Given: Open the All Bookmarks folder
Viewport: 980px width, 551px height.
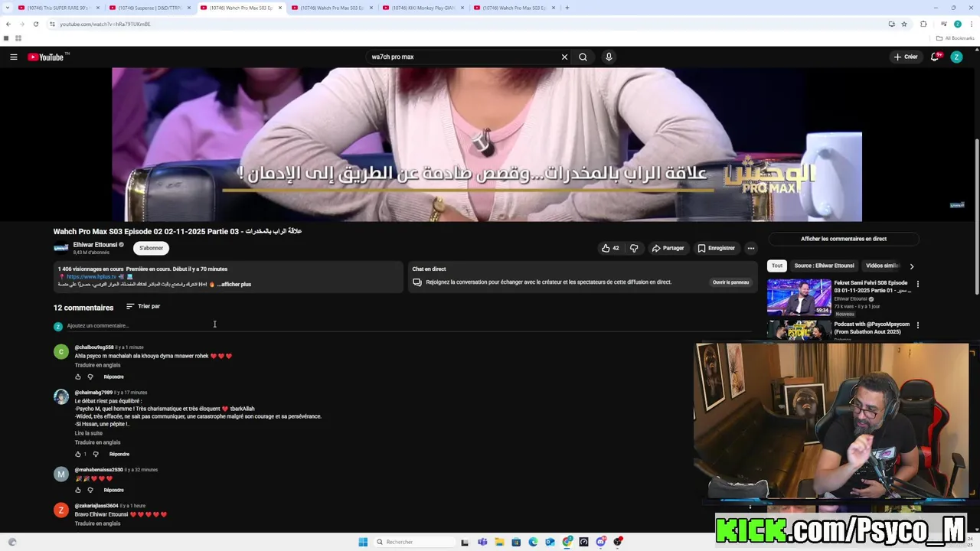Looking at the screenshot, I should coord(955,38).
